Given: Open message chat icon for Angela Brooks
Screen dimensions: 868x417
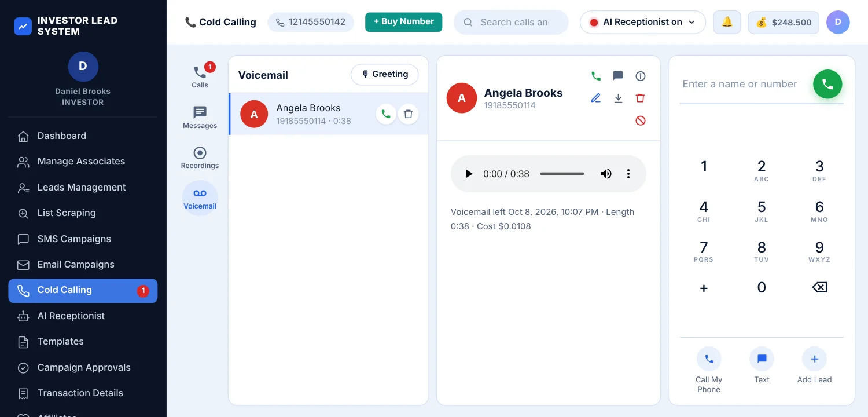Looking at the screenshot, I should click(618, 76).
